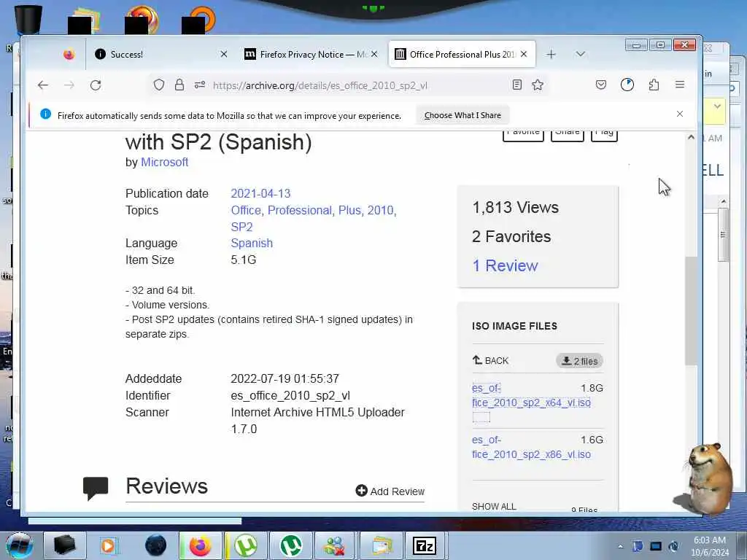This screenshot has height=560, width=747.
Task: Open the dark globe browser taskbar icon
Action: click(156, 545)
